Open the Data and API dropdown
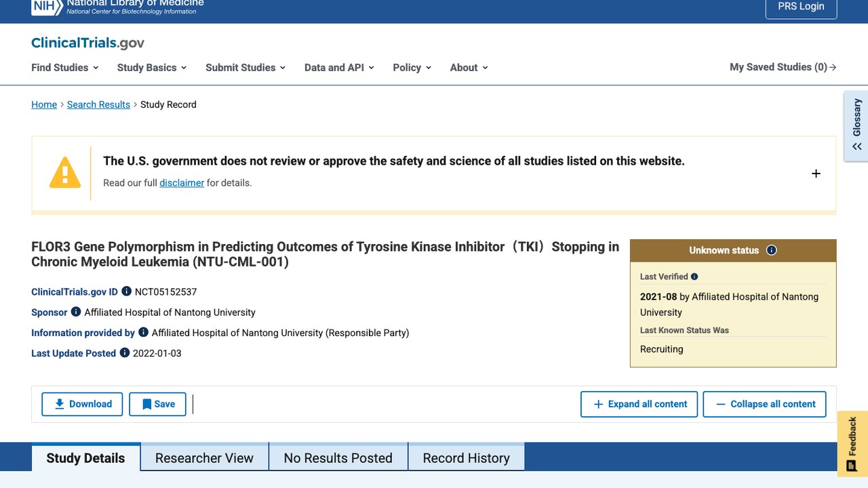Viewport: 868px width, 488px height. 339,67
